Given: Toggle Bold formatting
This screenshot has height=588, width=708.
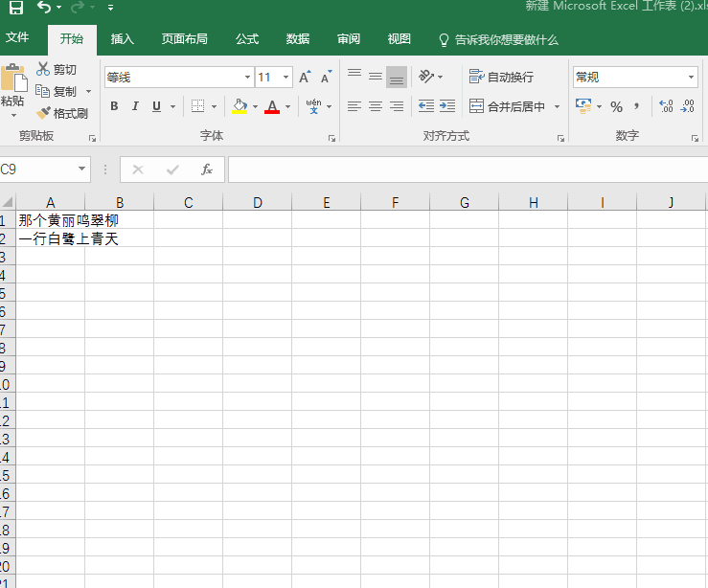Looking at the screenshot, I should [x=114, y=106].
